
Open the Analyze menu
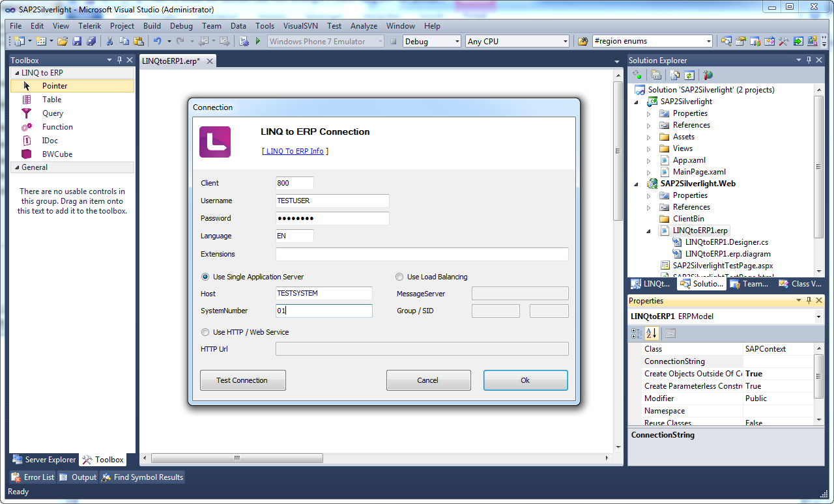(364, 26)
